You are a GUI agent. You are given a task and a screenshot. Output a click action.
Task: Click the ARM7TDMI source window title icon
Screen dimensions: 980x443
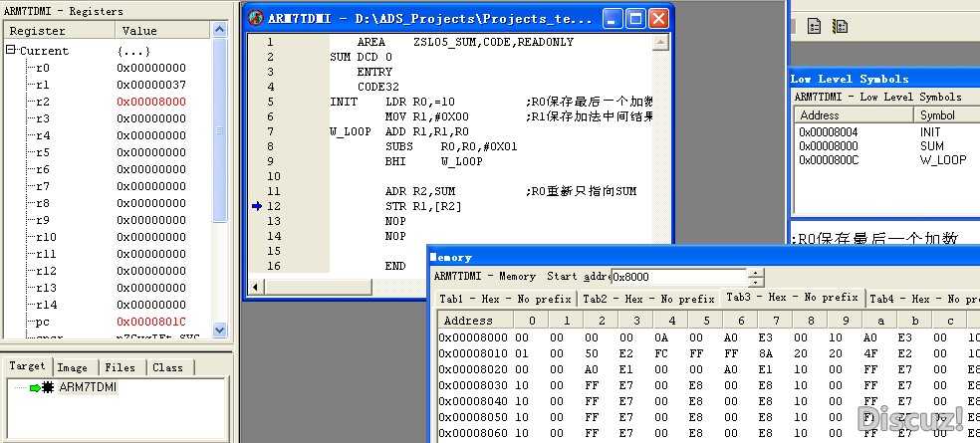tap(256, 18)
